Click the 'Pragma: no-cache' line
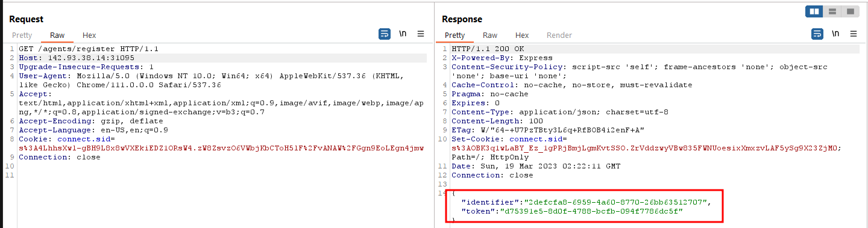868x228 pixels. tap(490, 94)
